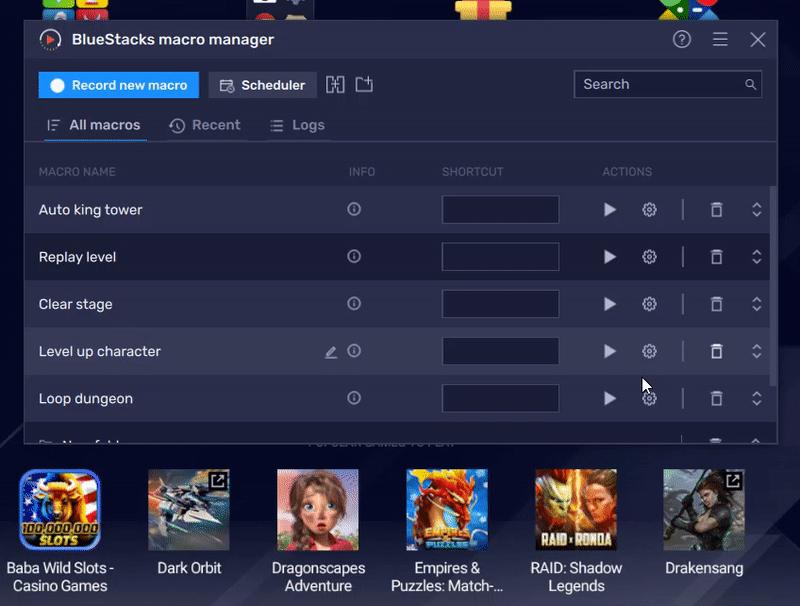This screenshot has height=606, width=800.
Task: Delete the Clear stage macro
Action: tap(717, 304)
